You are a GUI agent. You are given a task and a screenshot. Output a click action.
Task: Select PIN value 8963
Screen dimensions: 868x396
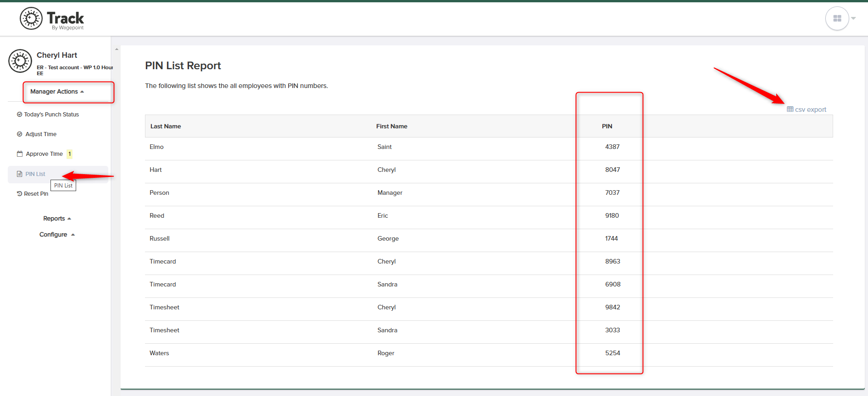612,262
